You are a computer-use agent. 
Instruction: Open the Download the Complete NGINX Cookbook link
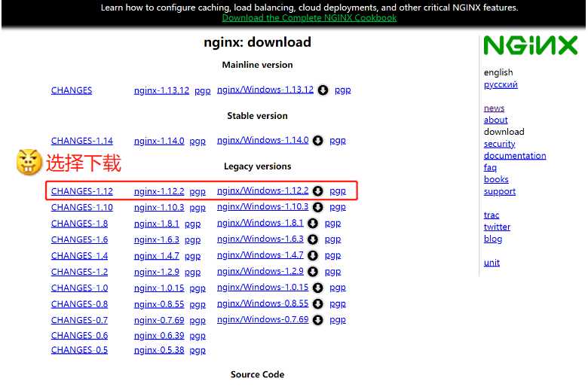tap(309, 18)
